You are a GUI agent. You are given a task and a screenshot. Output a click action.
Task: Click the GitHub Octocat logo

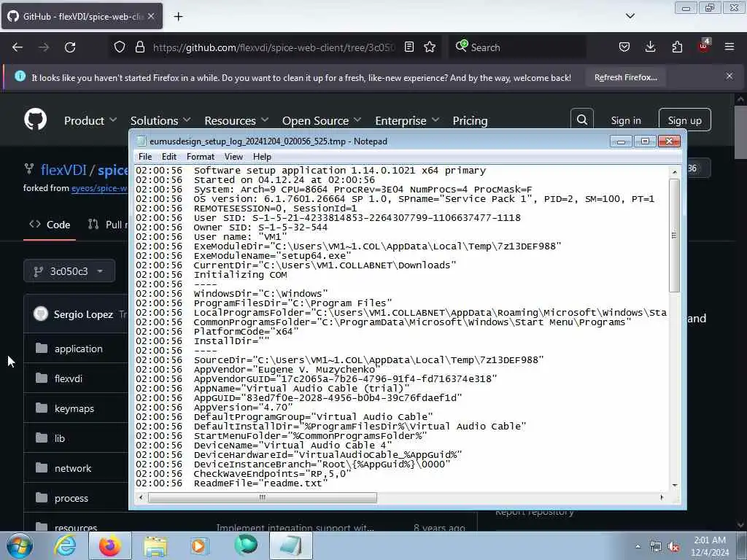[x=35, y=120]
